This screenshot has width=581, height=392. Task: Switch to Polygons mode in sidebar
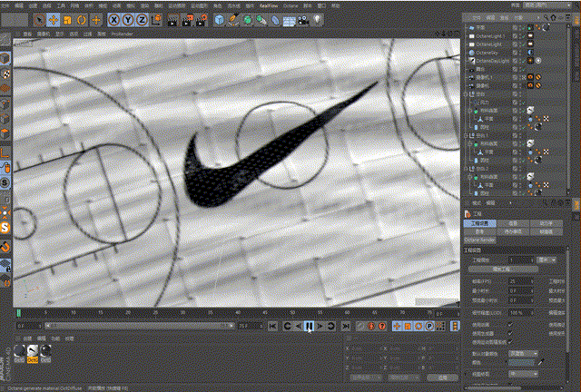tap(5, 133)
